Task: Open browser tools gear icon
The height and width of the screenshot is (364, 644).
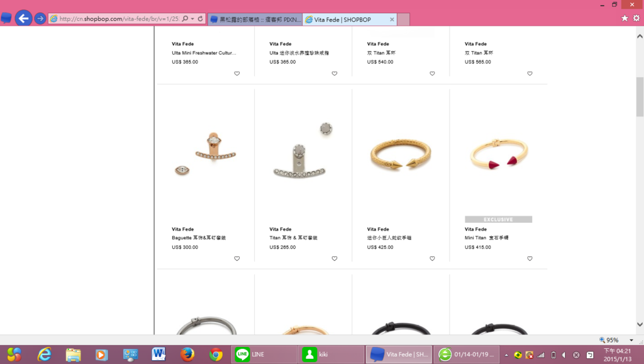Action: pyautogui.click(x=636, y=18)
